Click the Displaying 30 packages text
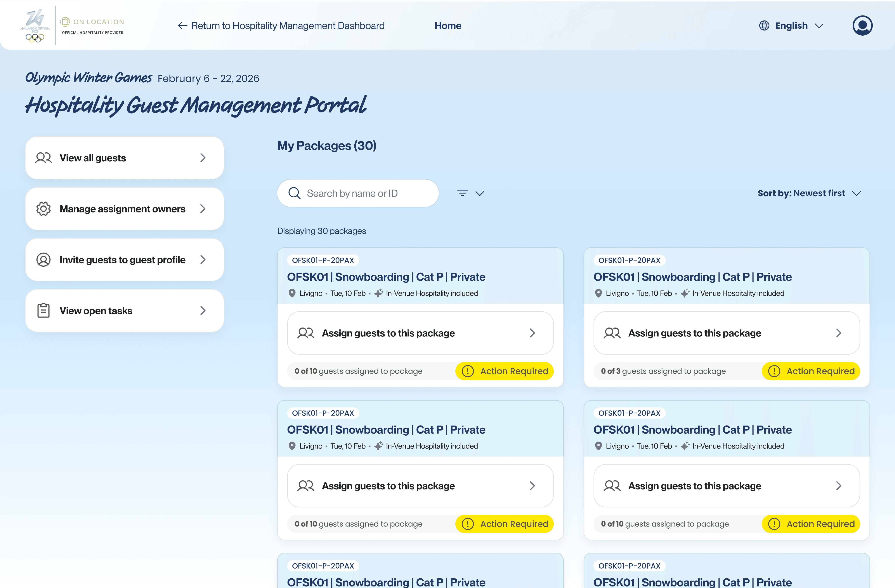 [x=321, y=231]
